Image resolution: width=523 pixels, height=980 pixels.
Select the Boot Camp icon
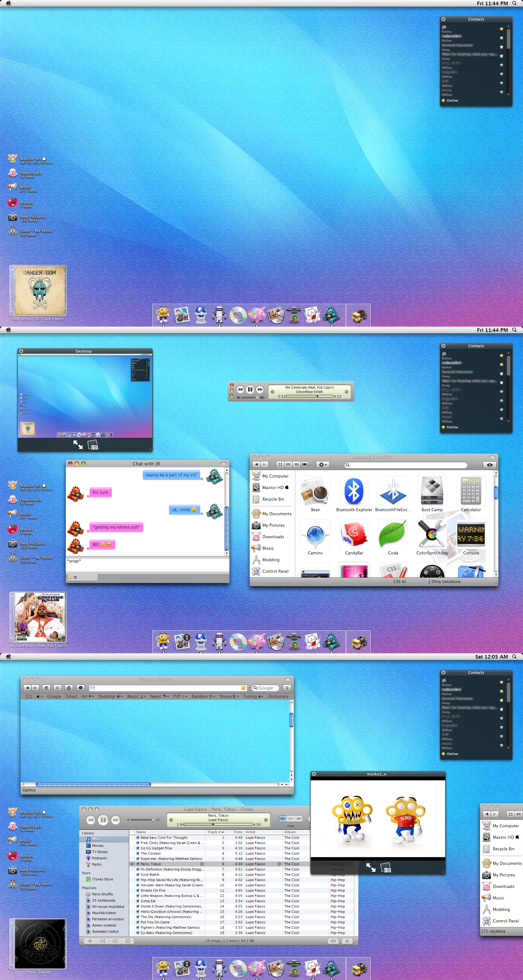tap(432, 491)
